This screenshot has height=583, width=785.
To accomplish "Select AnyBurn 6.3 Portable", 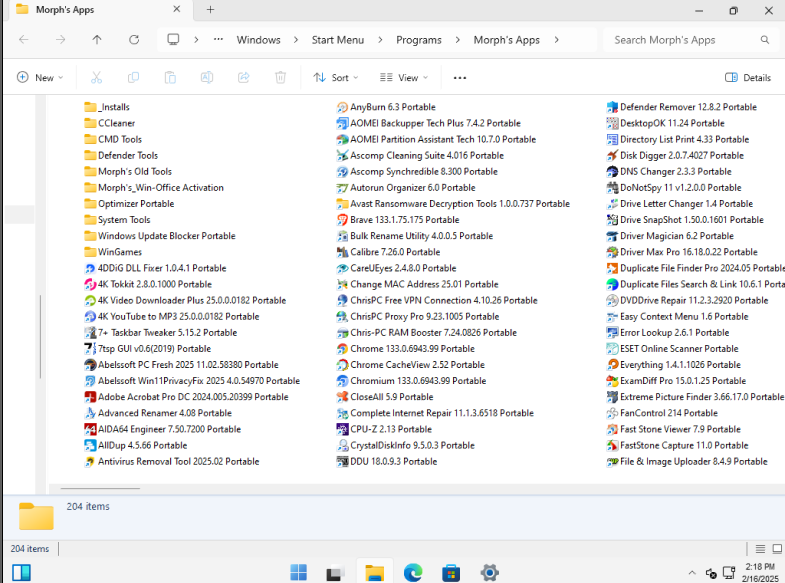I will (x=386, y=107).
